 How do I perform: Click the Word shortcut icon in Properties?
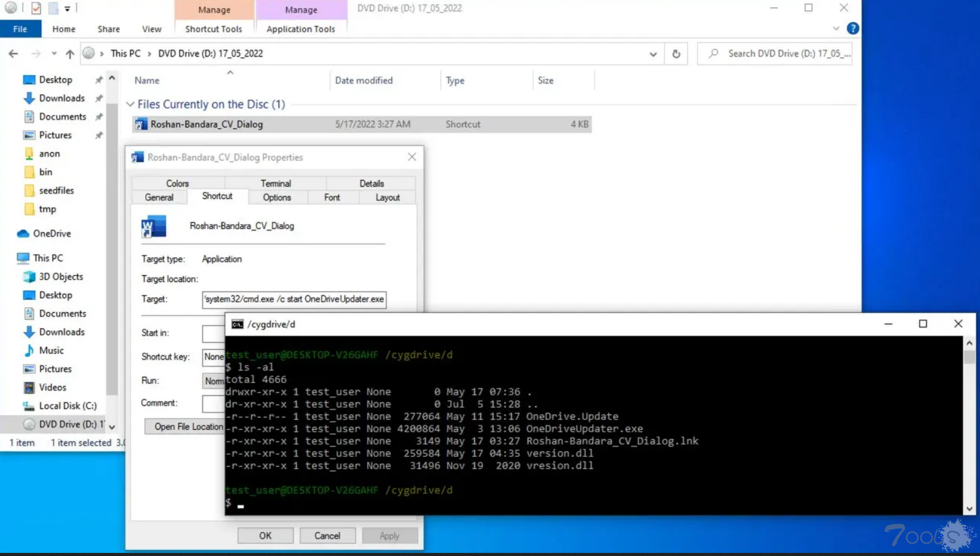(x=154, y=226)
